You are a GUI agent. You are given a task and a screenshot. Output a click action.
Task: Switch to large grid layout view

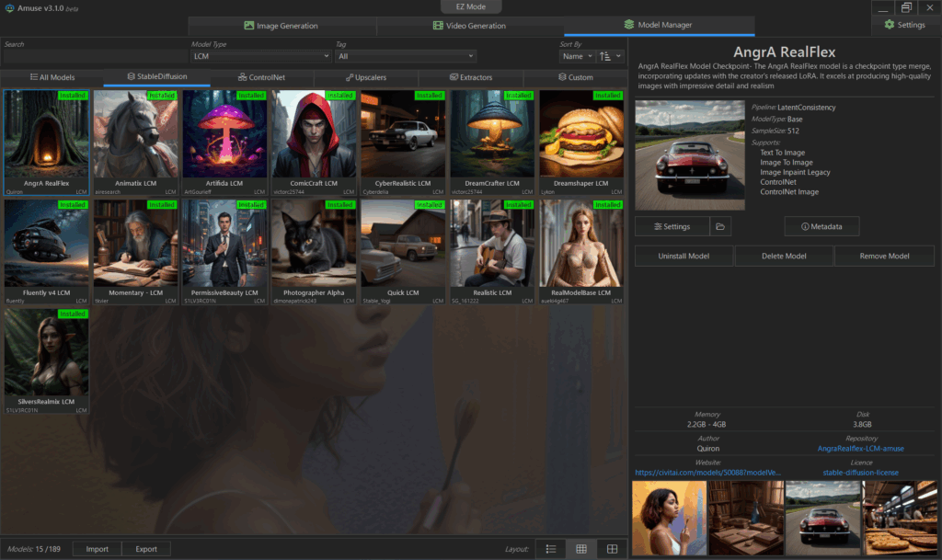tap(612, 549)
